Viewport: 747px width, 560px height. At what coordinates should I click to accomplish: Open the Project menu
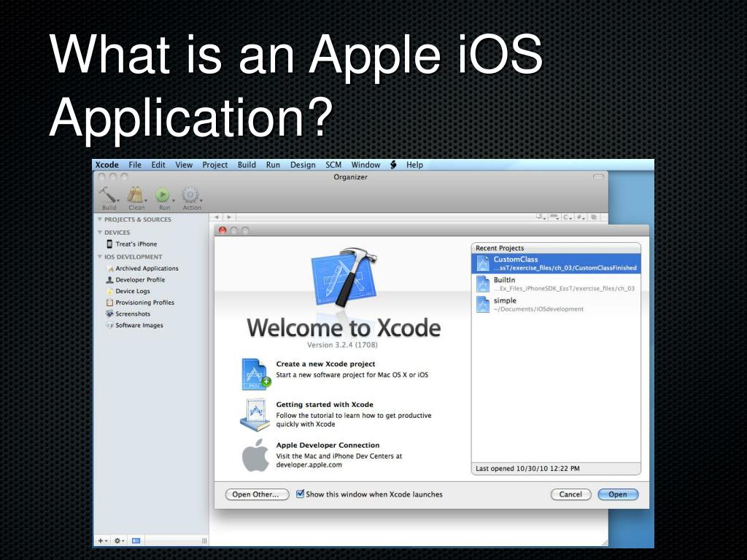click(x=215, y=165)
